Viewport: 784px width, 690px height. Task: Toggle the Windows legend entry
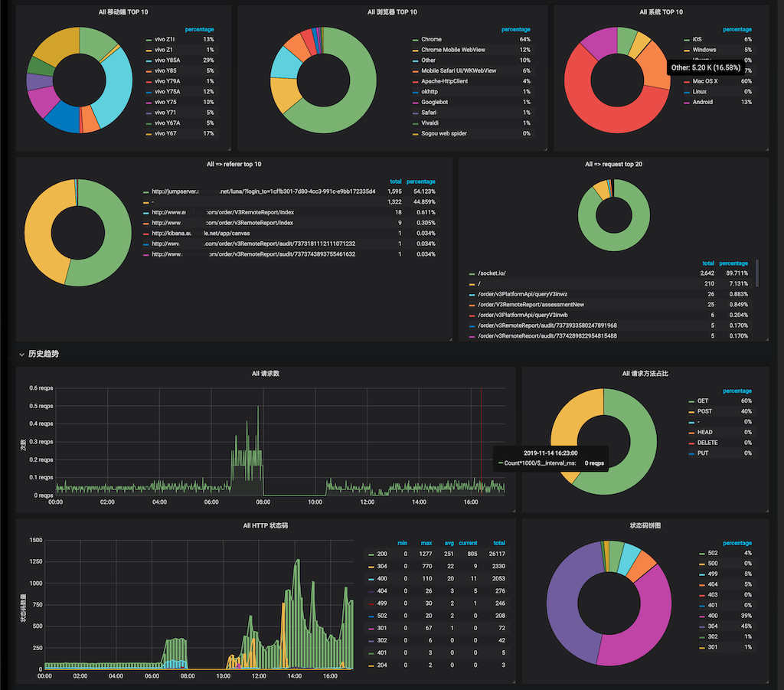tap(704, 50)
